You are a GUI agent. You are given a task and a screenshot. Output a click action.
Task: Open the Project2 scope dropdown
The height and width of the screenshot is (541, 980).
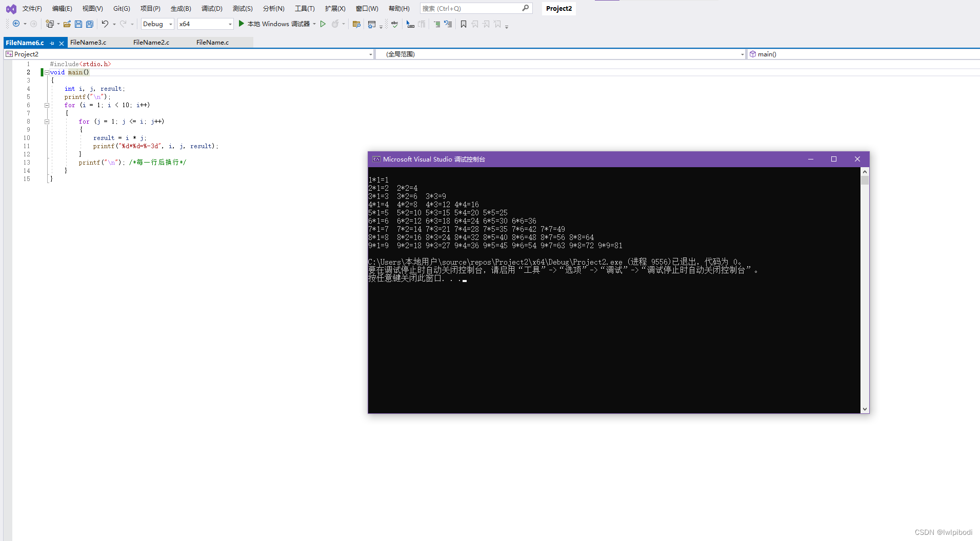(x=189, y=54)
